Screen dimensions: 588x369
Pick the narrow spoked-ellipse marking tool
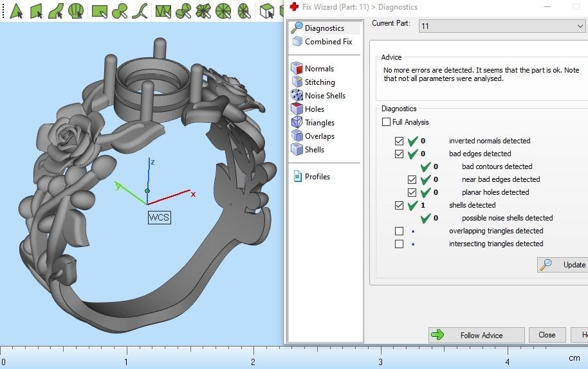point(244,11)
